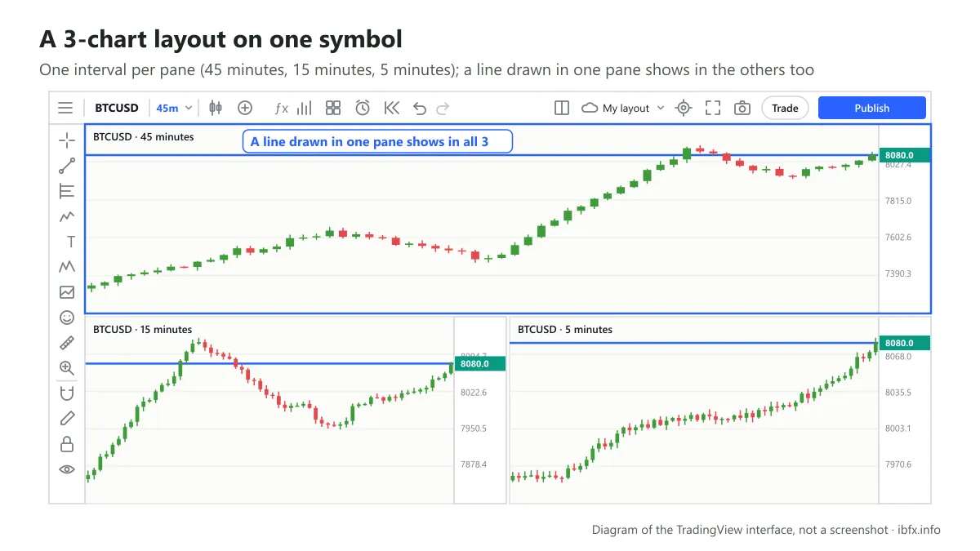Select the horizontal line in the 15-minute pane
Image resolution: width=980 pixels, height=551 pixels.
269,363
